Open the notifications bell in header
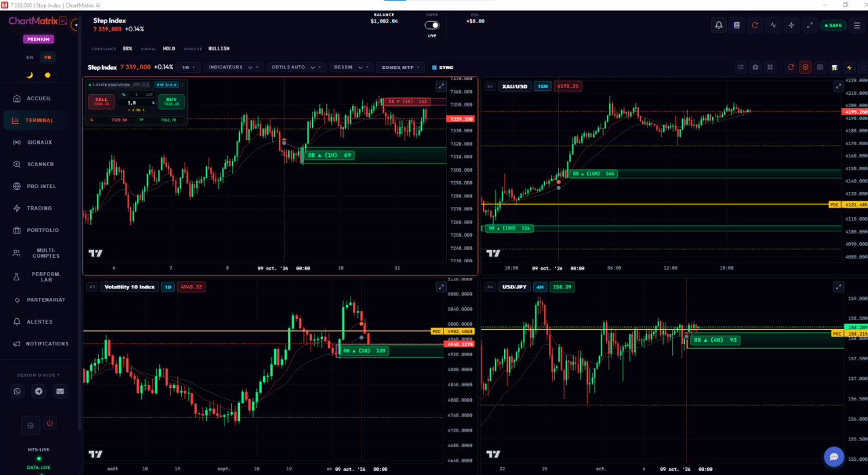 pyautogui.click(x=719, y=26)
